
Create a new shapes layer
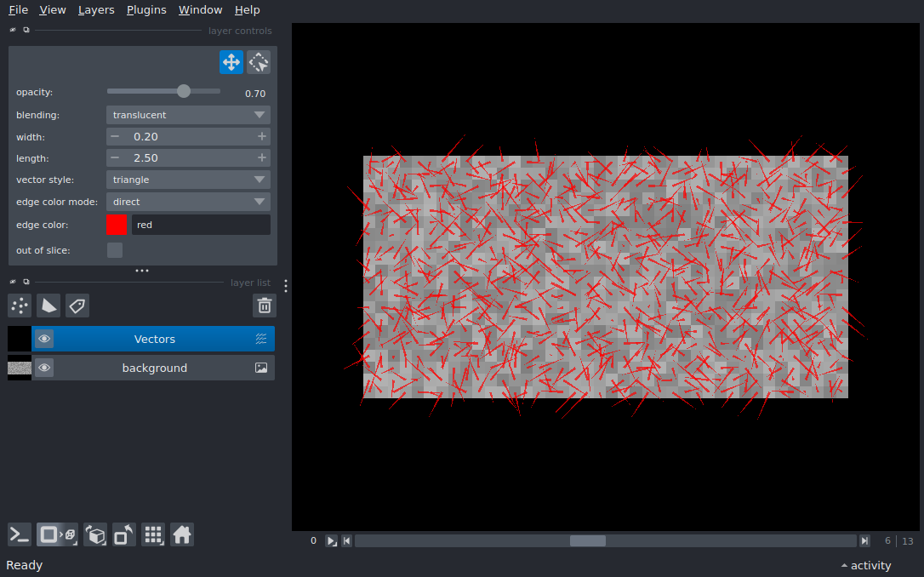(48, 306)
